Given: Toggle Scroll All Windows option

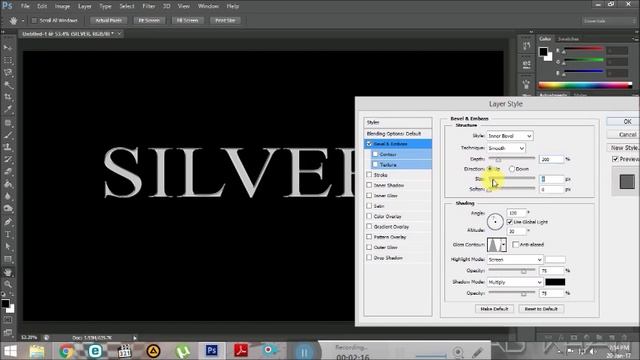Looking at the screenshot, I should pos(34,20).
